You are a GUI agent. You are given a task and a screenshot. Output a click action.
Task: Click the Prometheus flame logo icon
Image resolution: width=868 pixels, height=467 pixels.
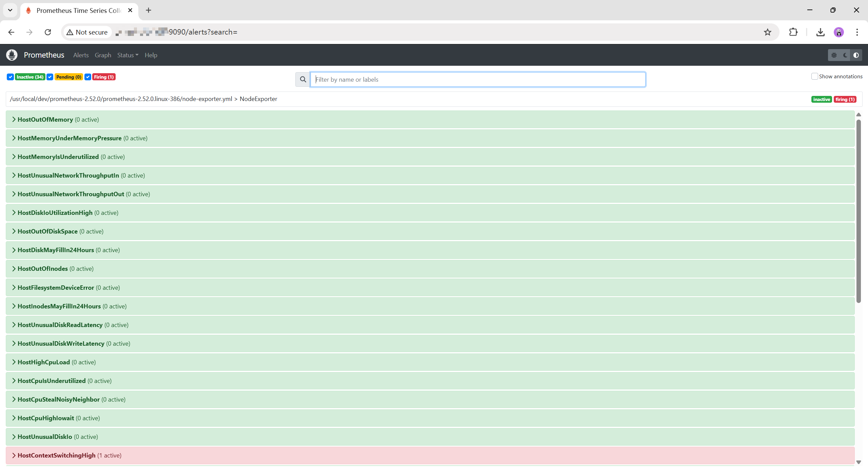coord(12,55)
